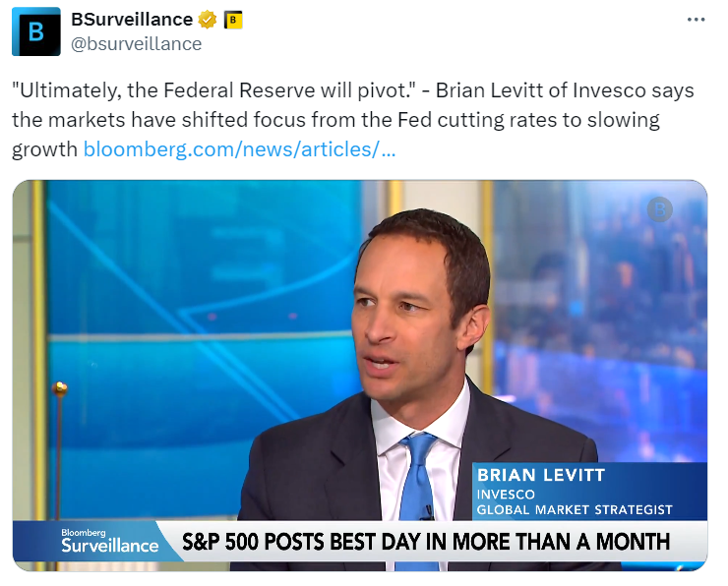
Task: Click the gold verified checkmark badge
Action: [x=208, y=19]
